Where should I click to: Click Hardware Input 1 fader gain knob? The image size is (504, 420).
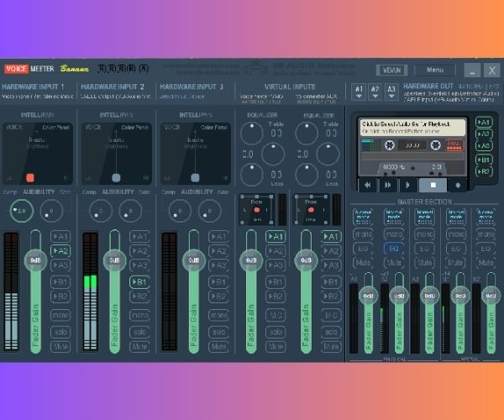35,260
